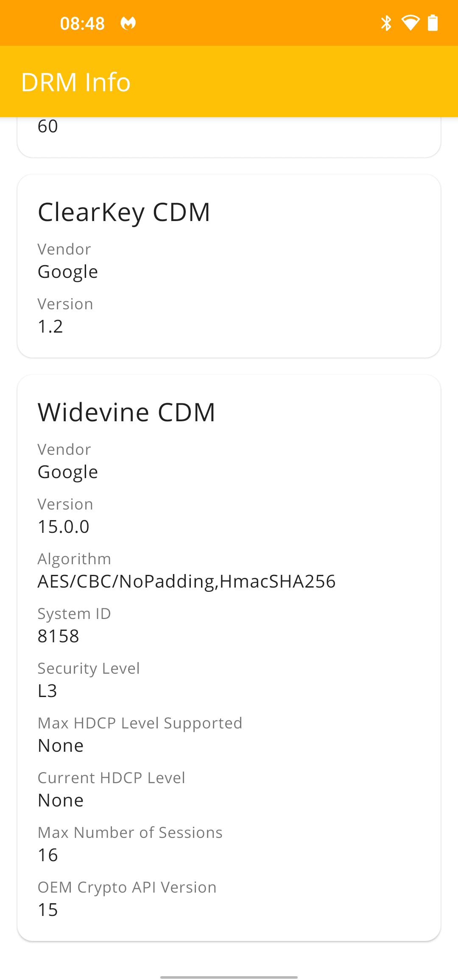The height and width of the screenshot is (980, 458).
Task: Tap the battery status icon
Action: [433, 23]
